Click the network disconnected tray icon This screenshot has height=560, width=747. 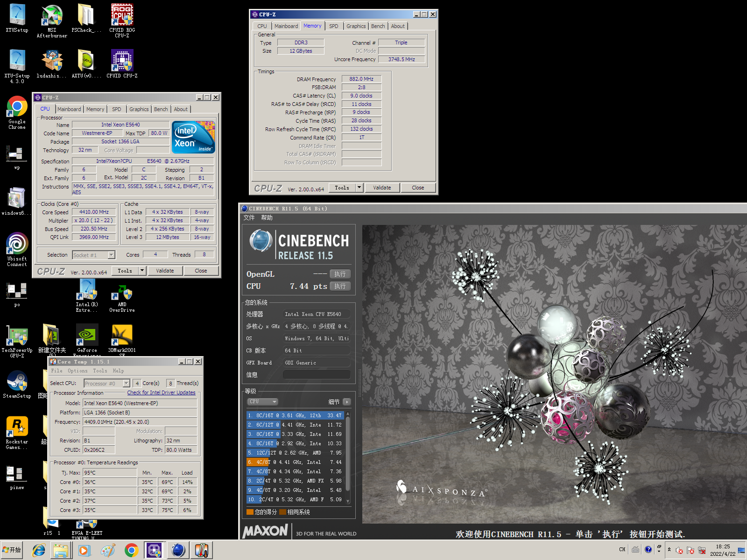coord(702,550)
